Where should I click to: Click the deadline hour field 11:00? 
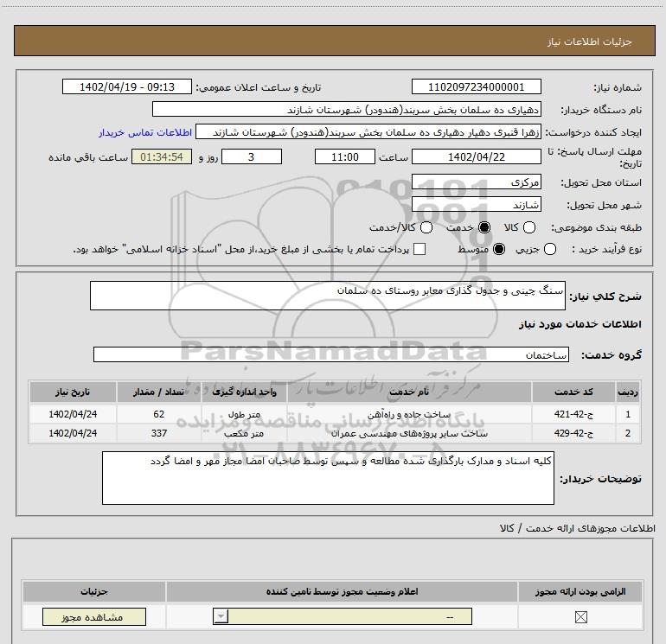(345, 157)
